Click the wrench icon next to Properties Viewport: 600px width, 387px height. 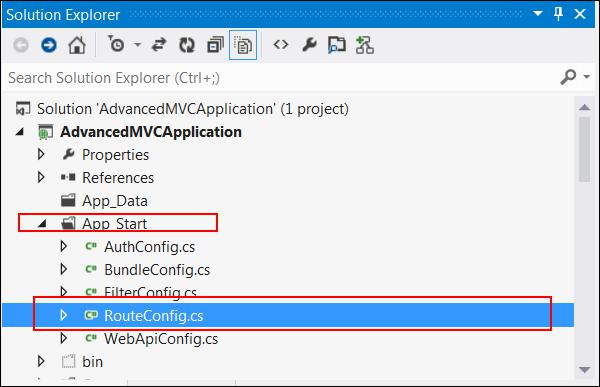[68, 154]
